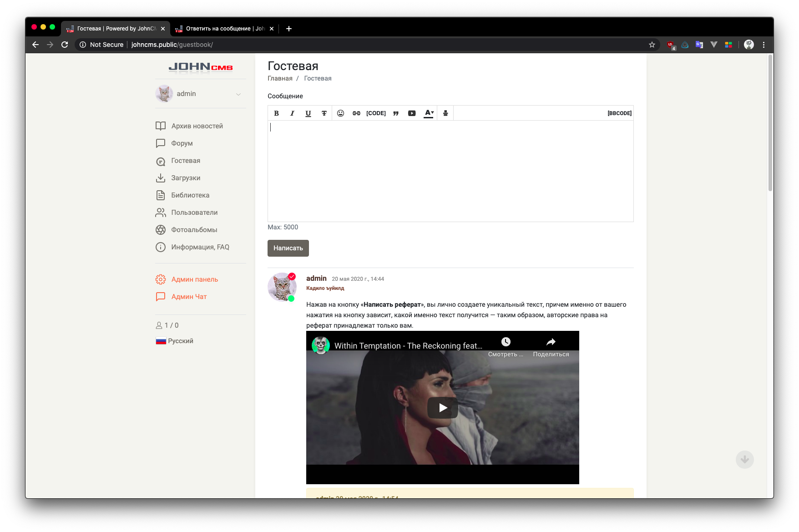799x532 pixels.
Task: Open a new browser tab
Action: click(289, 29)
